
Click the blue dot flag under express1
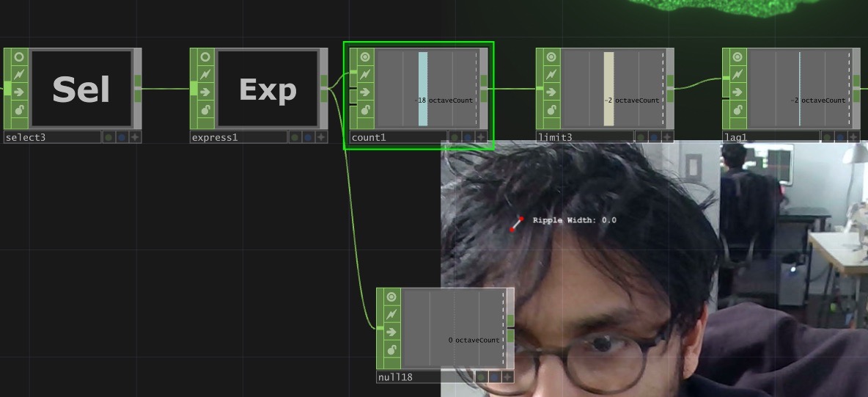(x=309, y=137)
